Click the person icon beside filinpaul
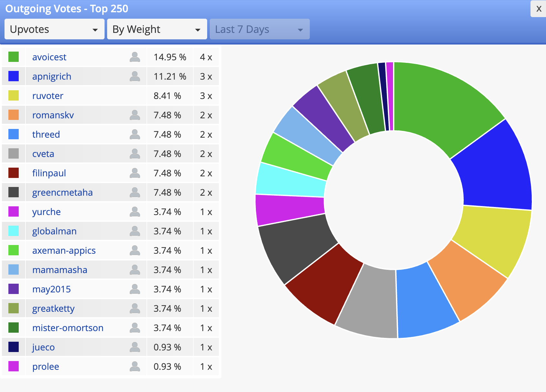This screenshot has height=392, width=546. [135, 173]
